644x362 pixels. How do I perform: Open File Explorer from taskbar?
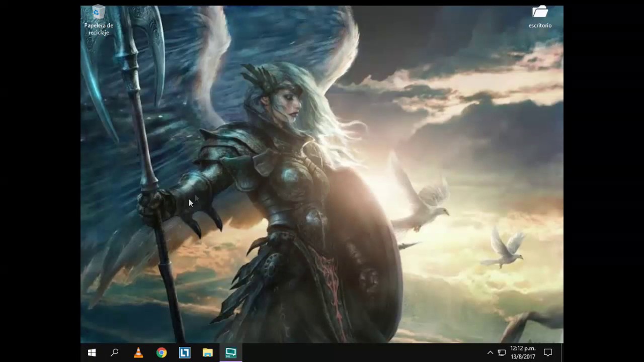point(208,353)
